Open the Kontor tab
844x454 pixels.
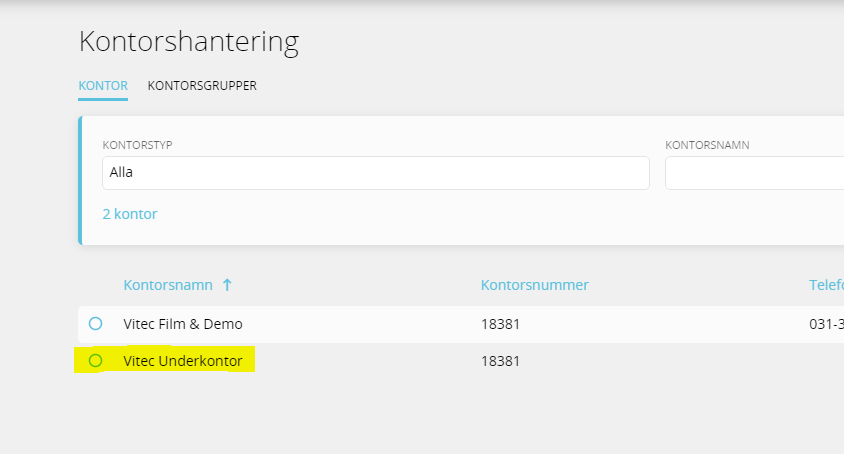coord(103,86)
